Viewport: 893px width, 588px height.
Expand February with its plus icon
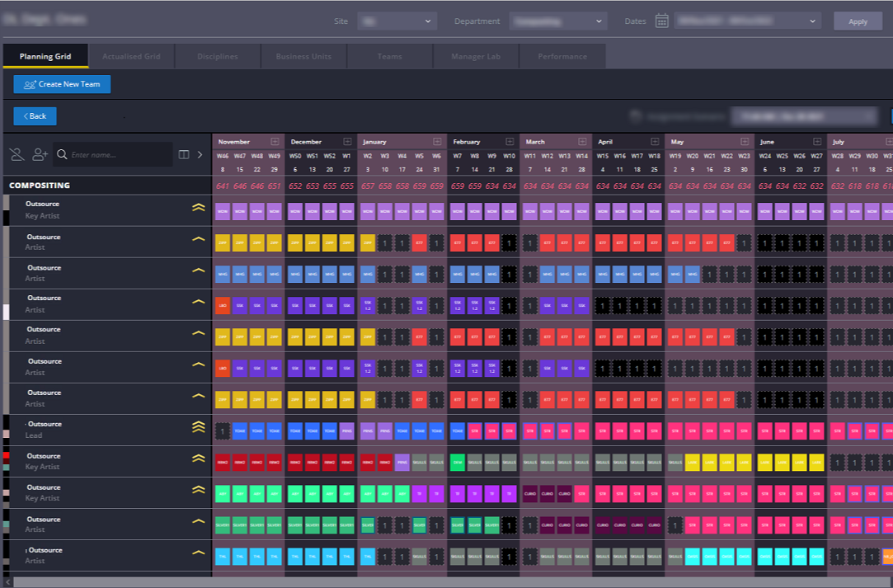[x=510, y=141]
